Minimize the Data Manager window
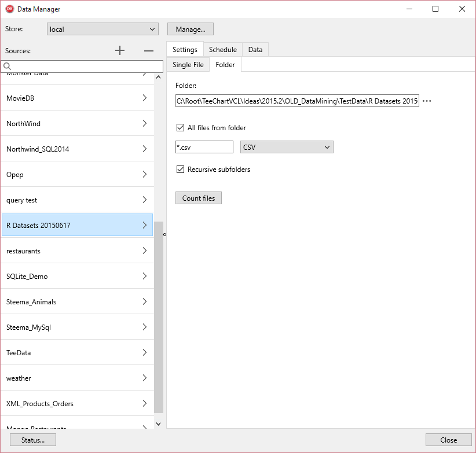Image resolution: width=476 pixels, height=453 pixels. coord(409,9)
